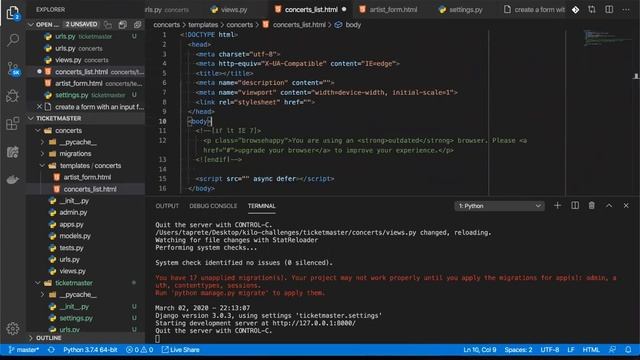Click the master branch indicator
Viewport: 640px width, 360px height.
point(24,350)
